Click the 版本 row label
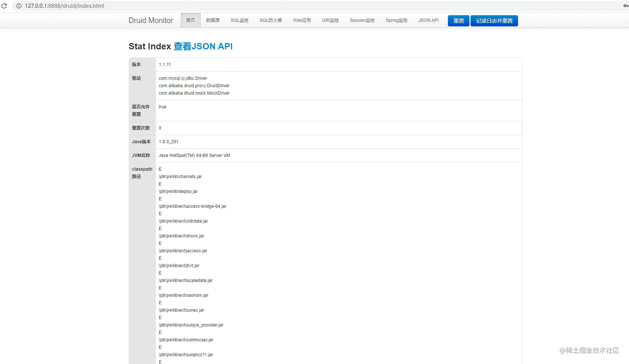The height and width of the screenshot is (364, 629). pos(137,65)
